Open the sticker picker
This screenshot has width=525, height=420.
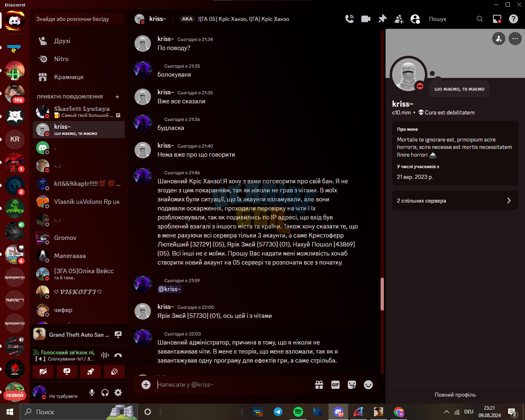click(352, 385)
